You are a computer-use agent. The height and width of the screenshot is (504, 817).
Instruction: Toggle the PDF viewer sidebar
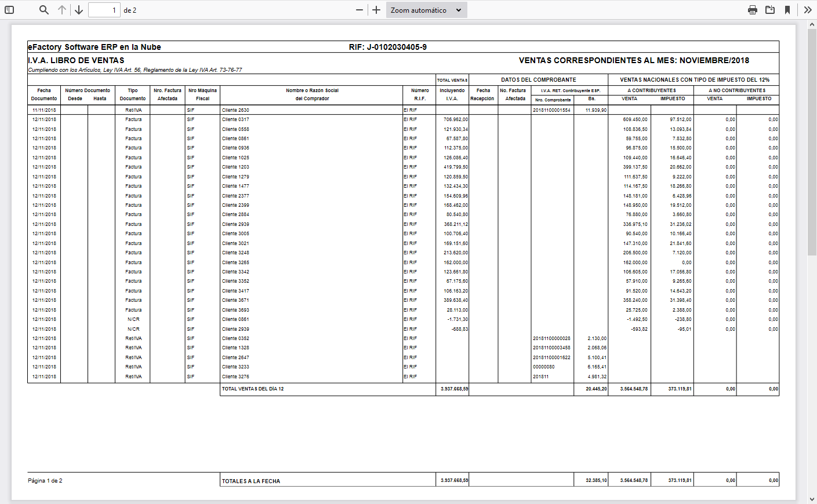pos(9,10)
